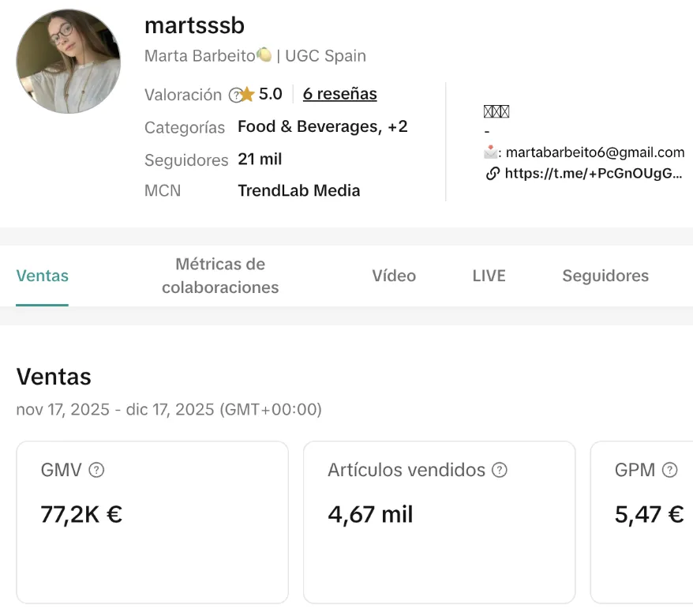Switch to Métricas de colaboraciones tab

point(220,276)
